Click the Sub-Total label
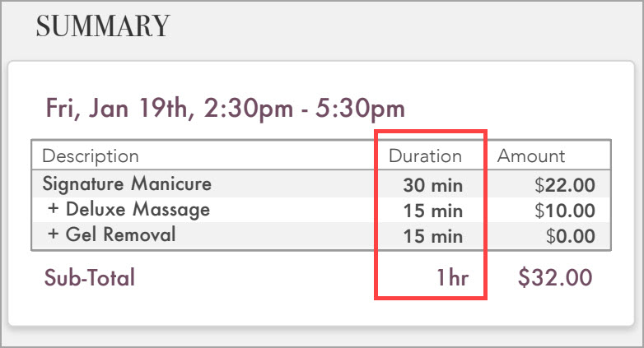Image resolution: width=644 pixels, height=348 pixels. 90,277
